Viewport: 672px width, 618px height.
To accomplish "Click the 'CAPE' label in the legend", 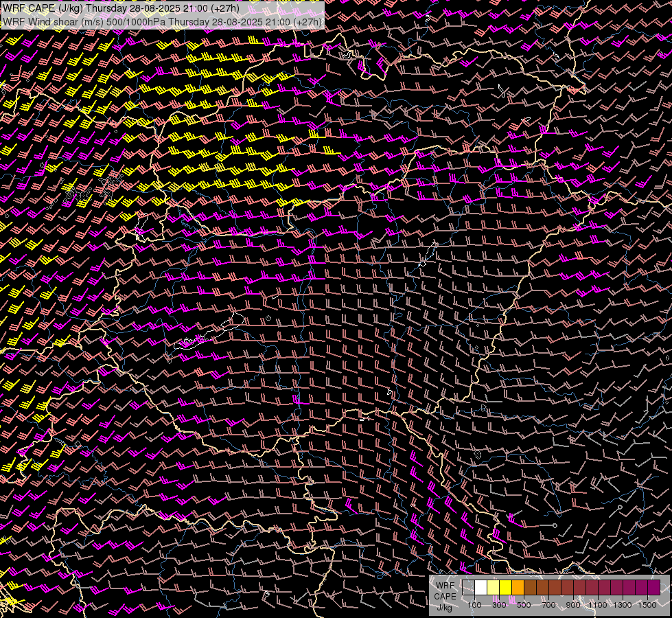I will click(x=445, y=597).
